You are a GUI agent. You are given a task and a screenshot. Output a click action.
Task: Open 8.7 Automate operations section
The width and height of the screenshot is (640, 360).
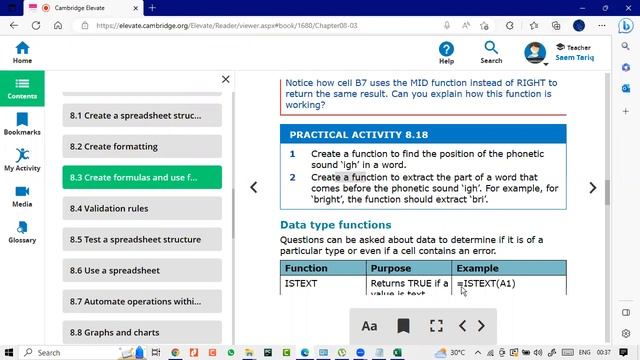pos(142,302)
